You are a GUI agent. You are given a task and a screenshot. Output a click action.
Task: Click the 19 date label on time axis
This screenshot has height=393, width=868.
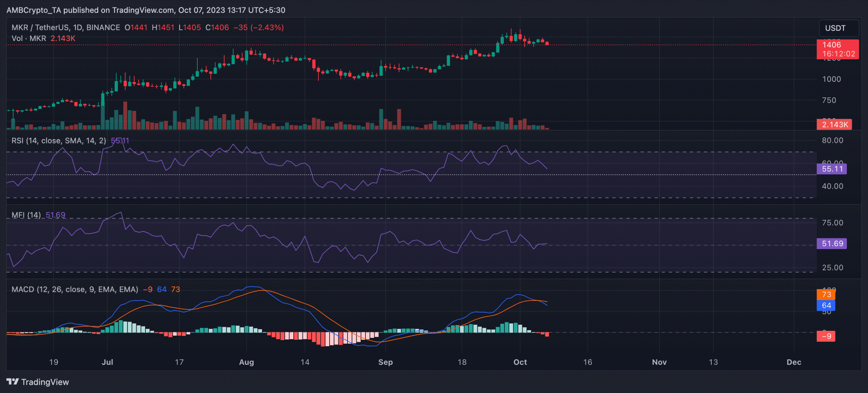click(54, 362)
